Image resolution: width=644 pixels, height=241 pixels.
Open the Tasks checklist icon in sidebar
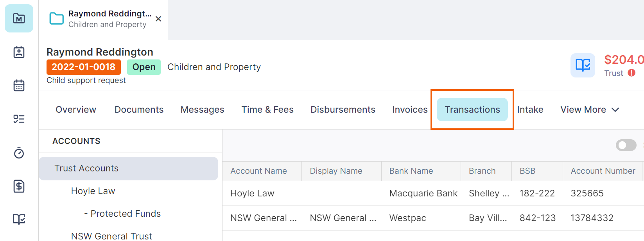click(x=19, y=119)
